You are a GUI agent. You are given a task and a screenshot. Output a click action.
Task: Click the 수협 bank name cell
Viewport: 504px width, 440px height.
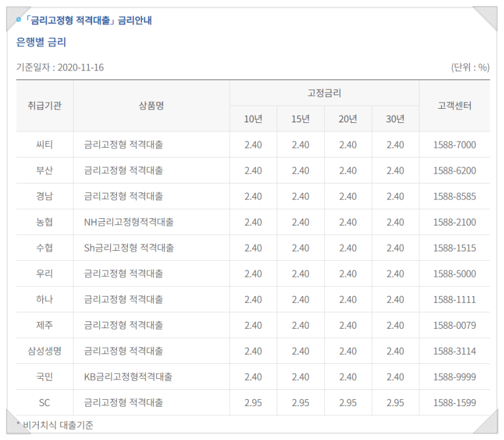coord(44,248)
